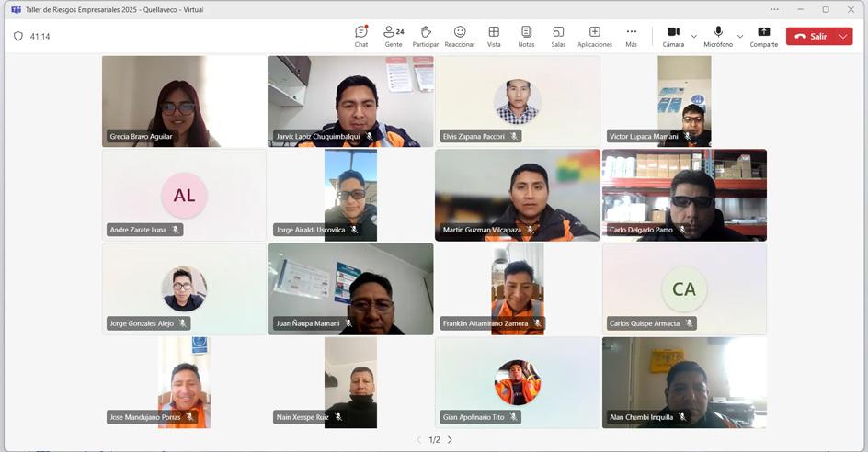This screenshot has height=452, width=868.
Task: Click muted mic icon of Elvis Zapana Paccori
Action: coord(514,136)
